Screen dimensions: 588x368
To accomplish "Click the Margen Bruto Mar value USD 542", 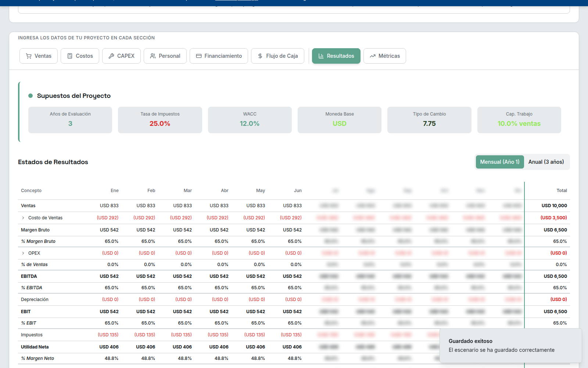I will pyautogui.click(x=182, y=230).
